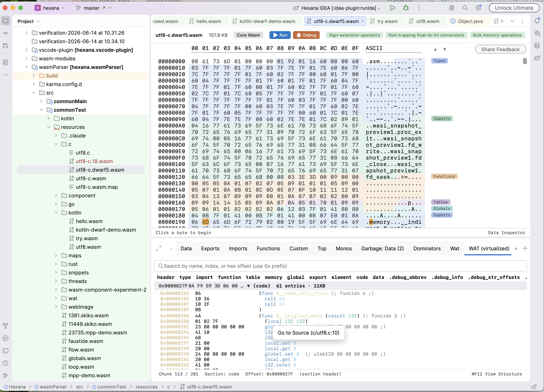Open the Garbage: Data (2) tab
Image resolution: width=544 pixels, height=392 pixels.
coord(382,249)
